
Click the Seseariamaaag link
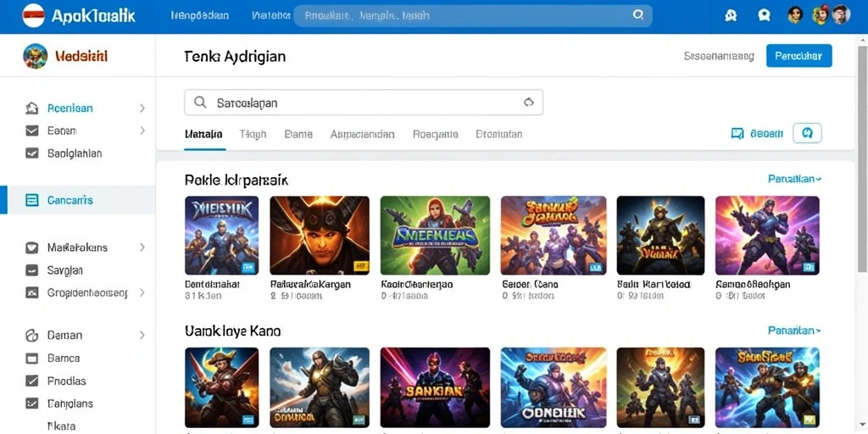719,56
